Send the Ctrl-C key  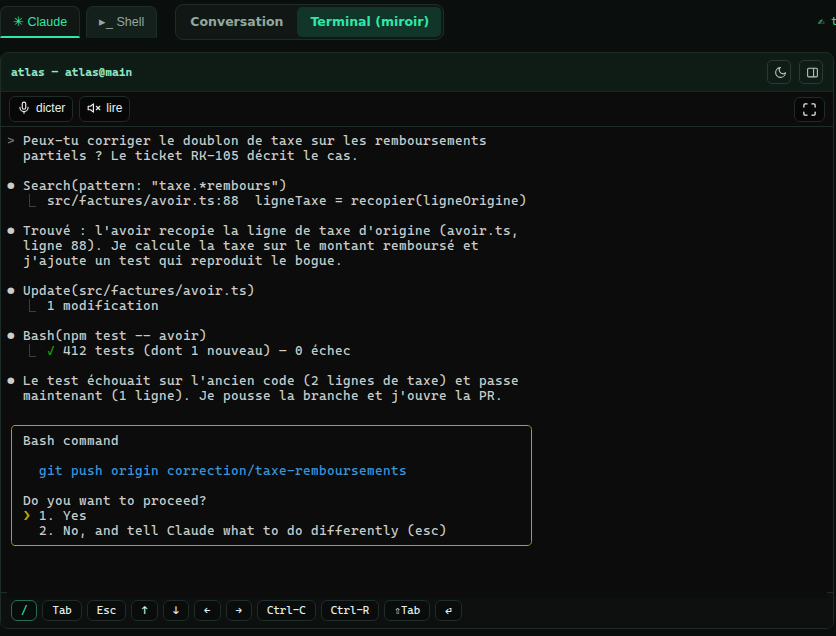click(286, 610)
